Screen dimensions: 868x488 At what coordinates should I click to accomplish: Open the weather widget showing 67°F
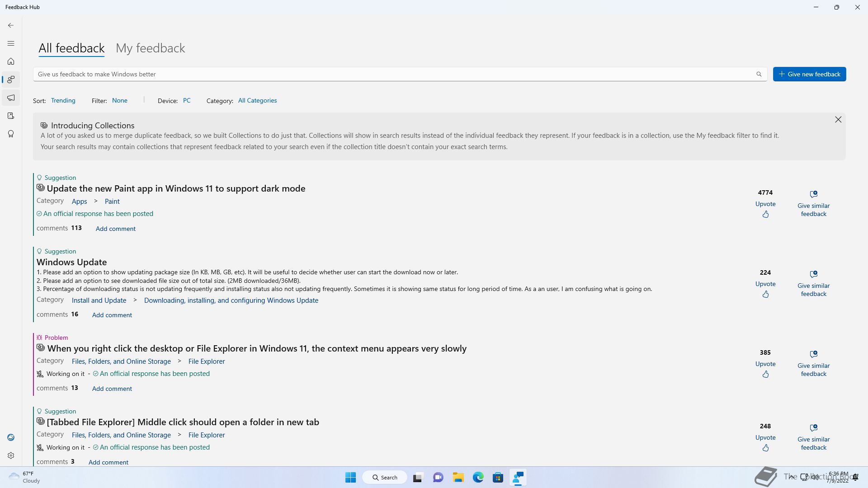click(x=25, y=477)
